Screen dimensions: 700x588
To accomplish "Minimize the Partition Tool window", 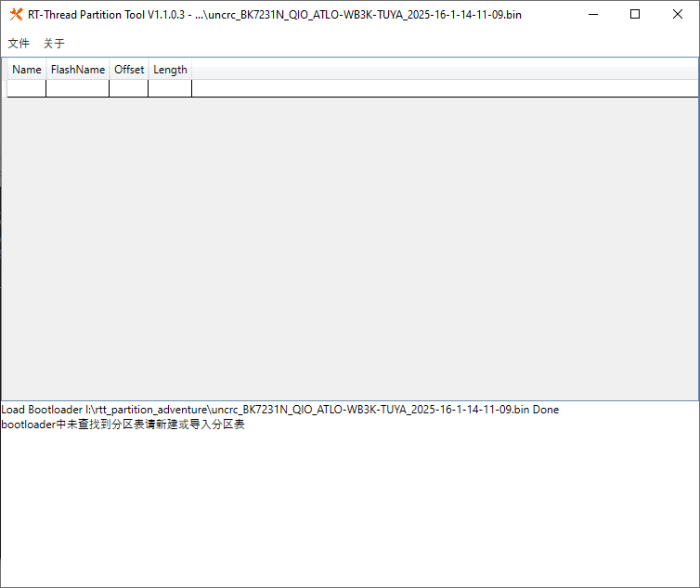I will (593, 14).
